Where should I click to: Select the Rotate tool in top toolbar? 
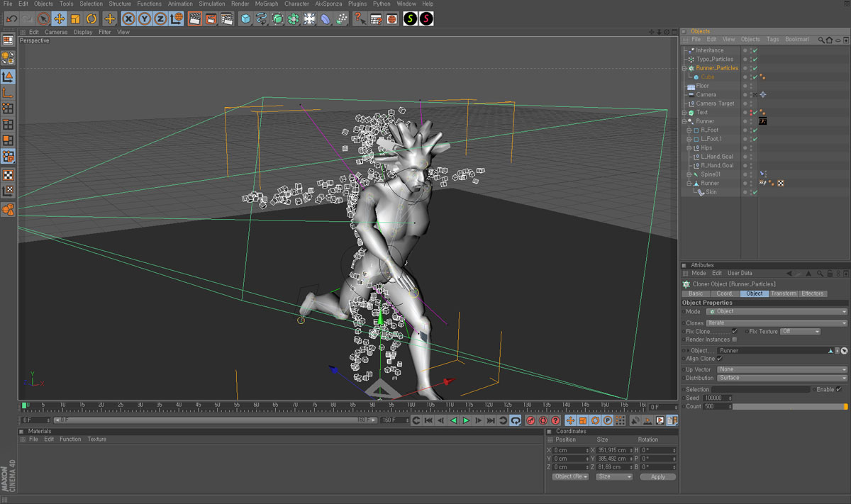(91, 19)
